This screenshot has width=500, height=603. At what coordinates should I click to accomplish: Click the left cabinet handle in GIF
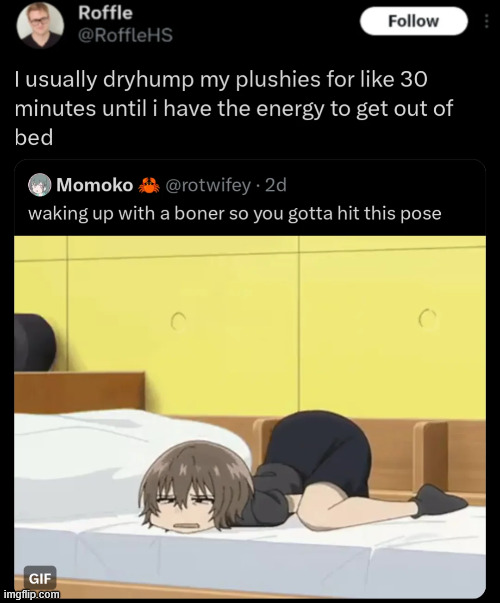point(178,321)
